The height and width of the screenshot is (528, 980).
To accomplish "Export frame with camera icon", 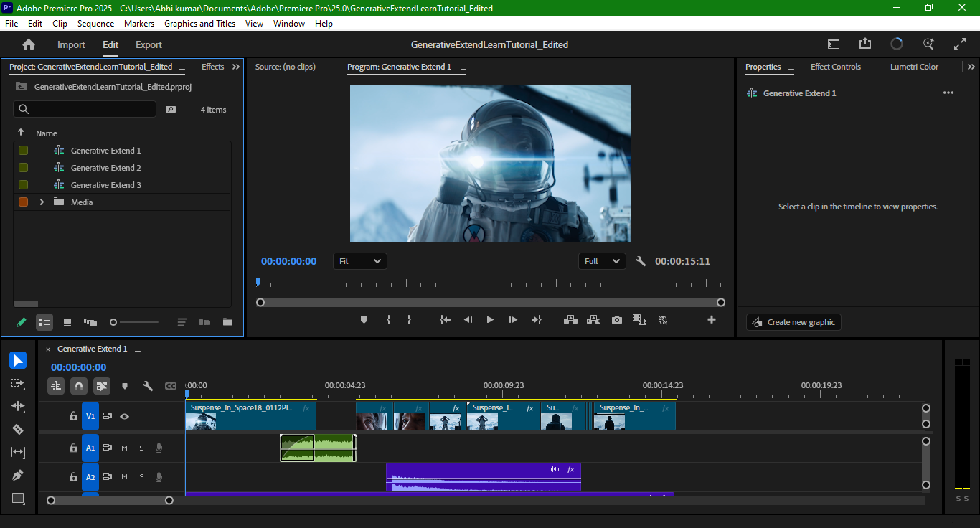I will [617, 320].
